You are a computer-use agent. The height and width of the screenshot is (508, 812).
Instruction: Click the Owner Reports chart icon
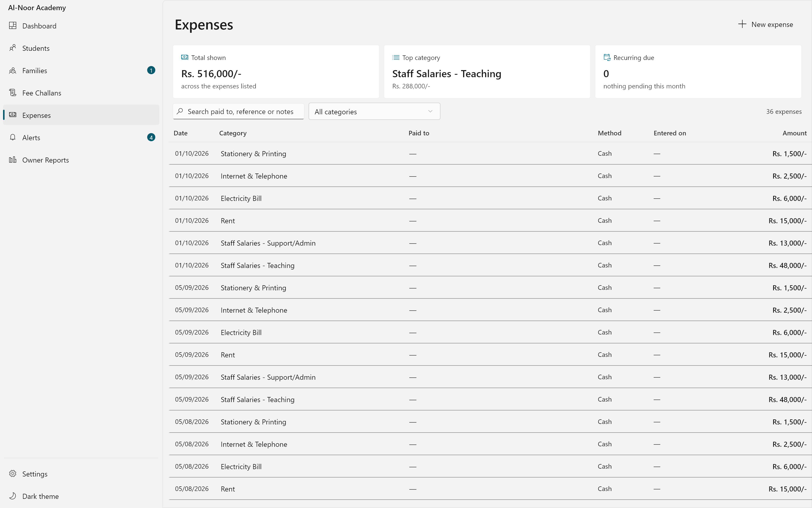13,160
